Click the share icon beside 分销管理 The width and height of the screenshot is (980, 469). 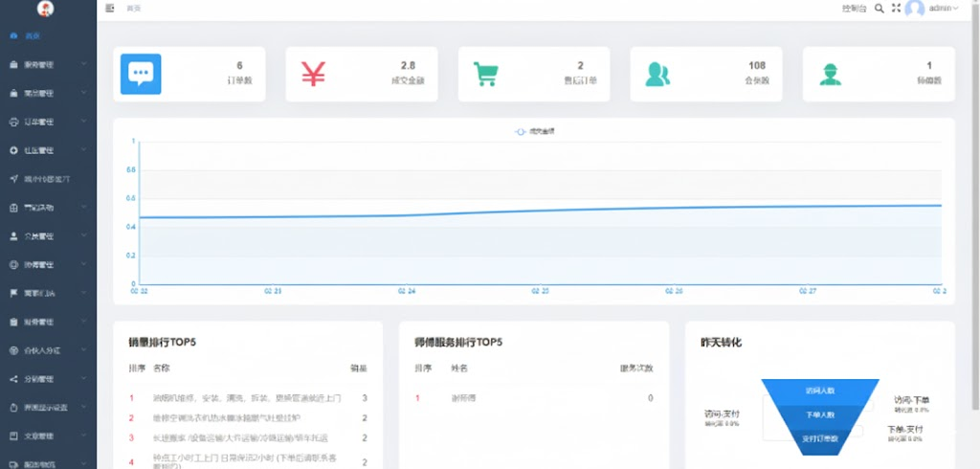pos(13,379)
